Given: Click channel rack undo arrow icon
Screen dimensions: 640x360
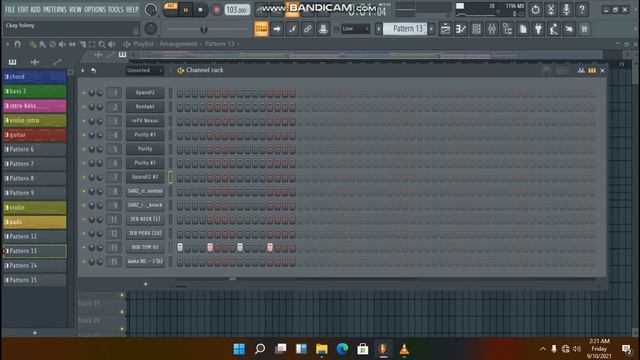Looking at the screenshot, I should (x=93, y=71).
